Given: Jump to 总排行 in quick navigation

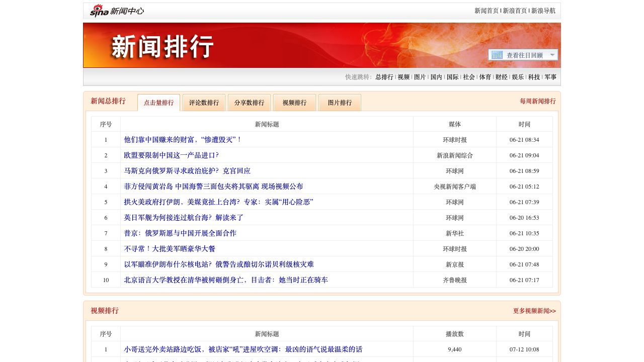Looking at the screenshot, I should (x=384, y=77).
